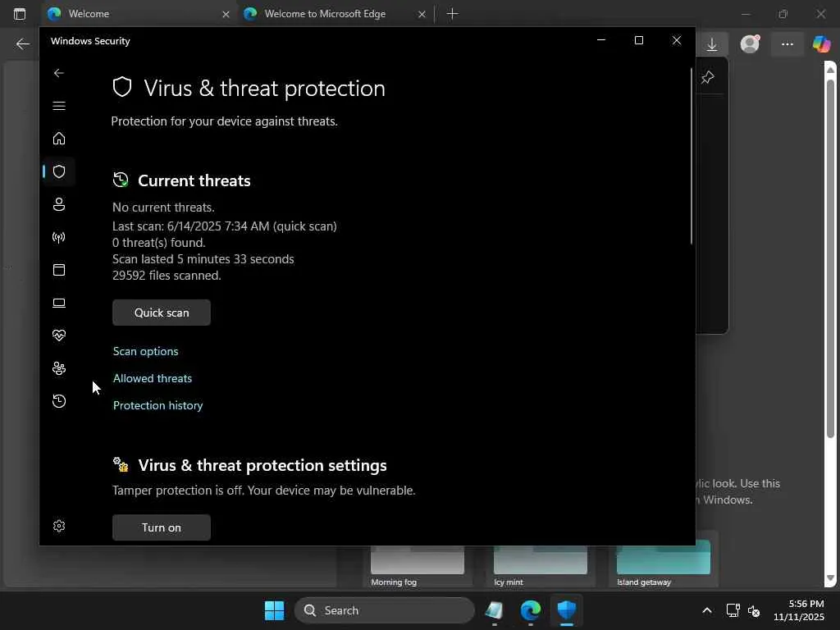Close the Welcome tab in Edge
This screenshot has height=630, width=840.
coord(226,15)
